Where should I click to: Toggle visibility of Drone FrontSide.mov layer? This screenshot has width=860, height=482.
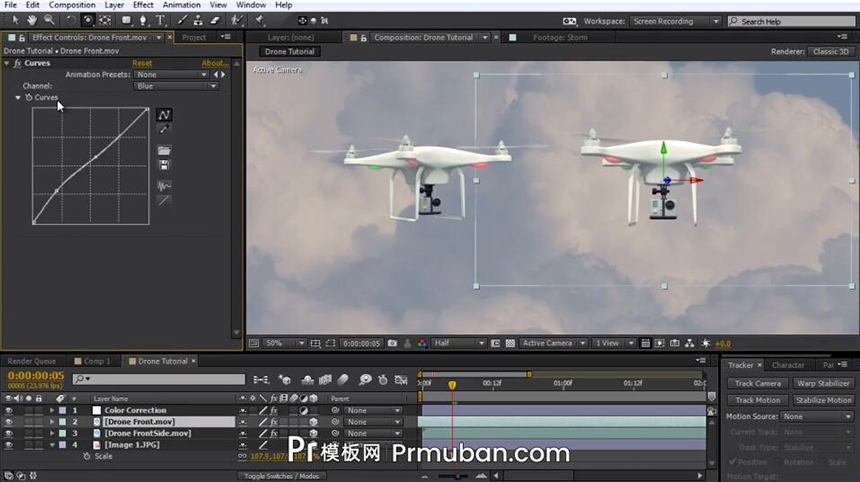point(9,433)
